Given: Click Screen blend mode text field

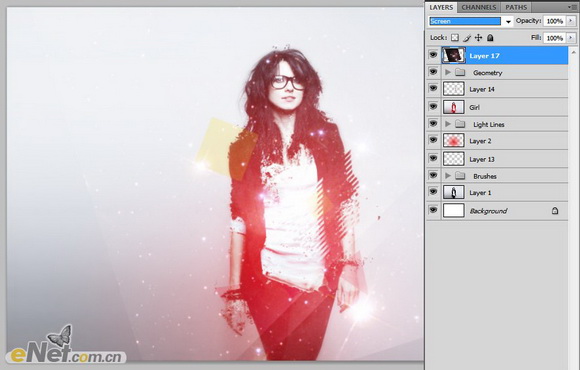Looking at the screenshot, I should [x=465, y=21].
